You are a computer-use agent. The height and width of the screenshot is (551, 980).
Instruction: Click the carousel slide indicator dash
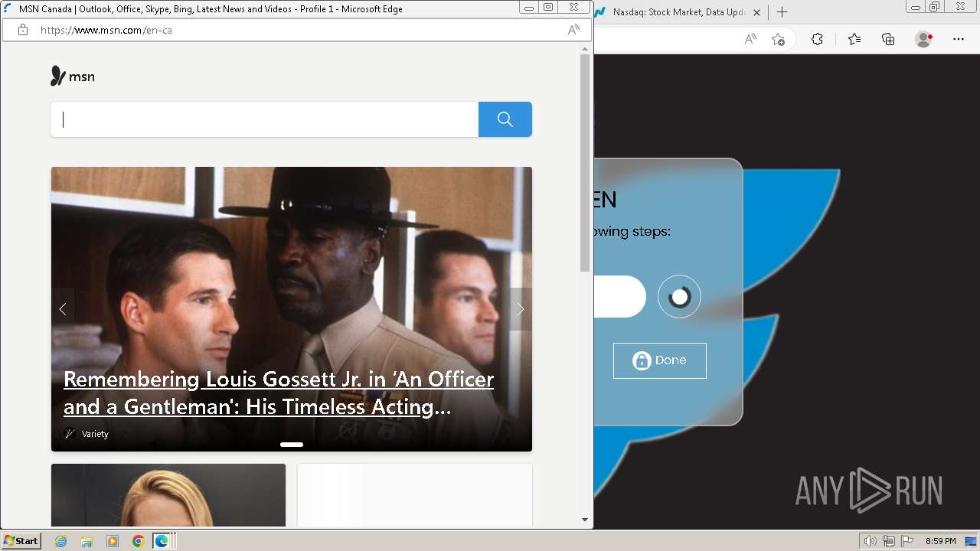pos(292,445)
